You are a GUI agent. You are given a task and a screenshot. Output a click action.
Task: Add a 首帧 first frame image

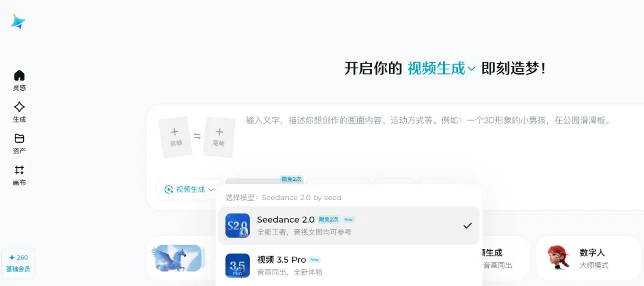pos(176,137)
